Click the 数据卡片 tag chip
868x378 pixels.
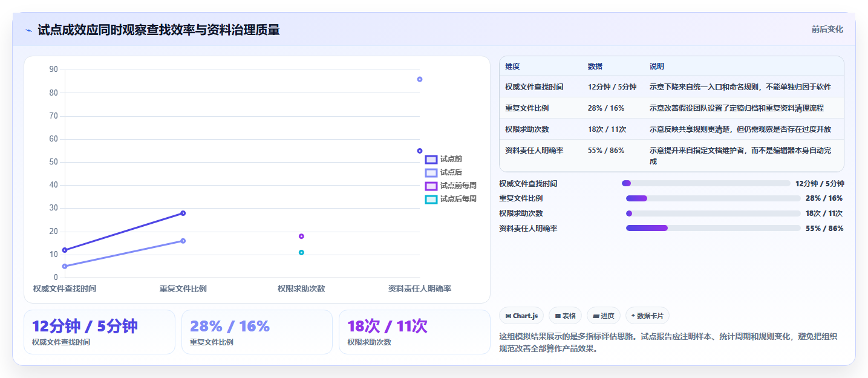(x=647, y=316)
